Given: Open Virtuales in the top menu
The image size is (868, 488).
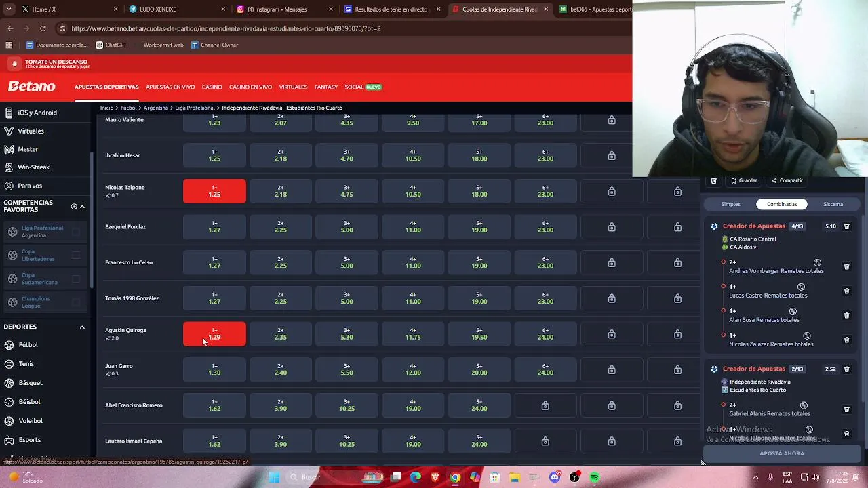Looking at the screenshot, I should [293, 87].
